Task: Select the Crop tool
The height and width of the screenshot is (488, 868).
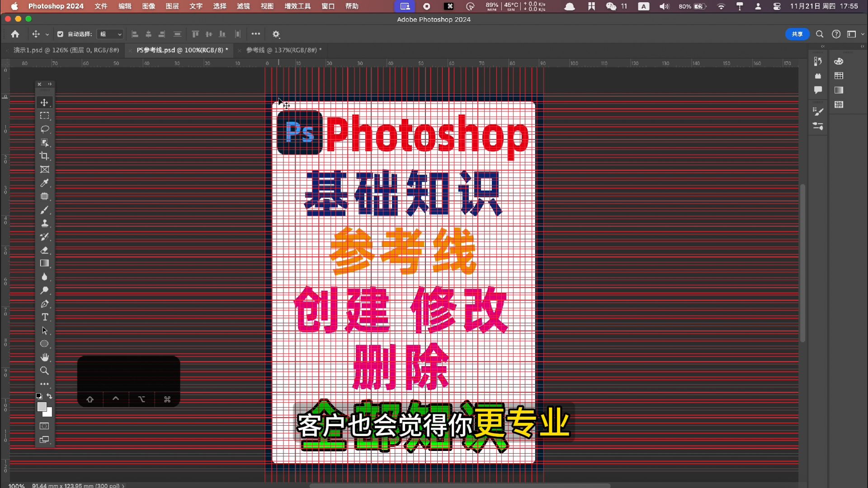Action: click(x=44, y=156)
